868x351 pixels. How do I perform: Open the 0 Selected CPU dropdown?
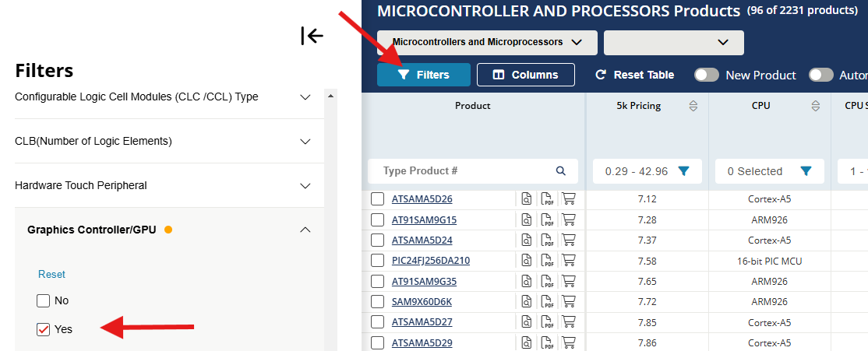770,171
